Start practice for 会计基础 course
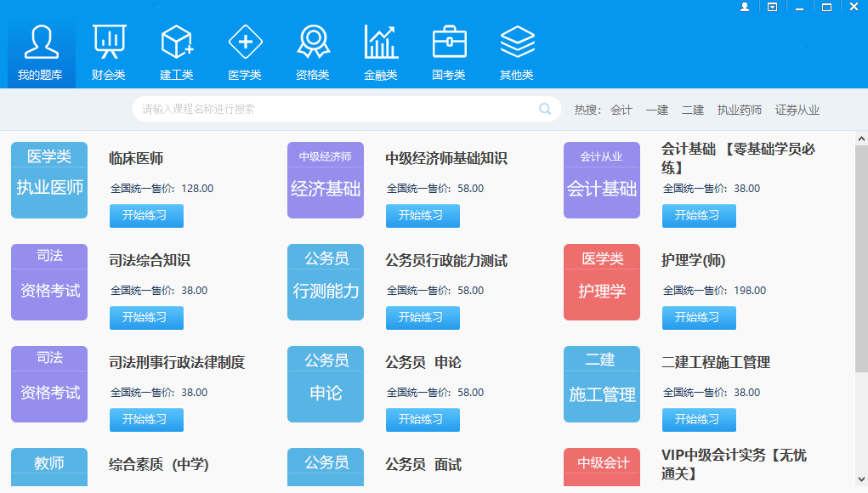Image resolution: width=868 pixels, height=493 pixels. click(x=699, y=216)
